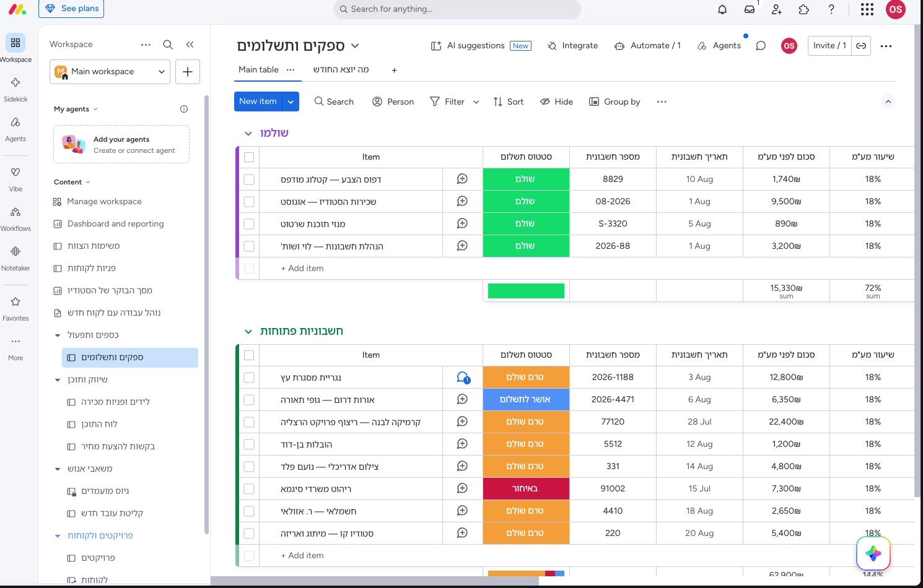Add a new board view
This screenshot has width=923, height=588.
394,71
